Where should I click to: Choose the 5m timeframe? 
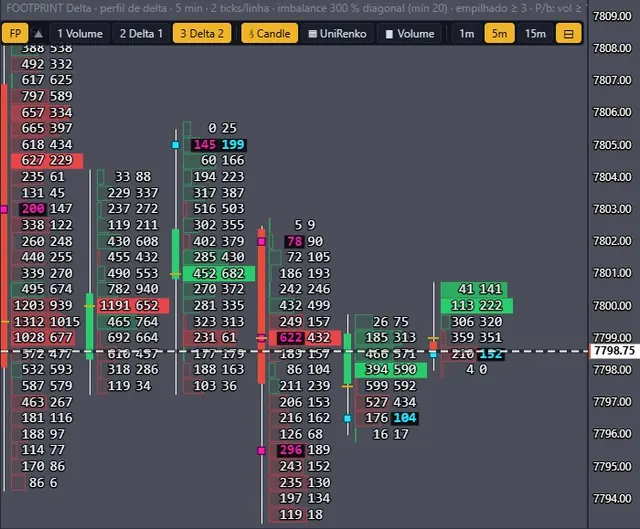click(x=499, y=33)
